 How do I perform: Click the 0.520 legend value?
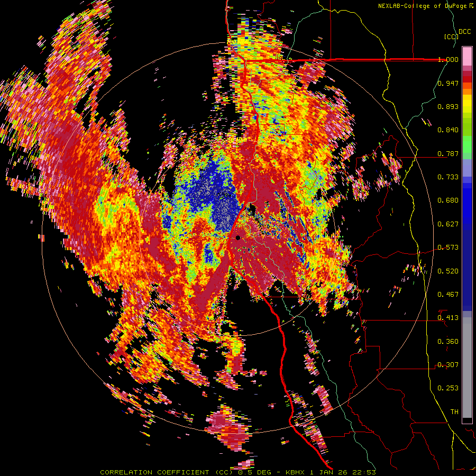pyautogui.click(x=448, y=271)
